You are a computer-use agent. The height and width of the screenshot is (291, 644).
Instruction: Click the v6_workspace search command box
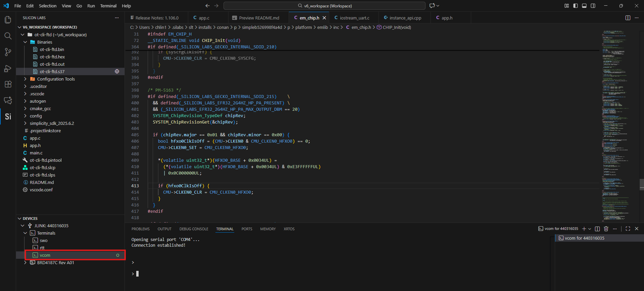point(324,6)
